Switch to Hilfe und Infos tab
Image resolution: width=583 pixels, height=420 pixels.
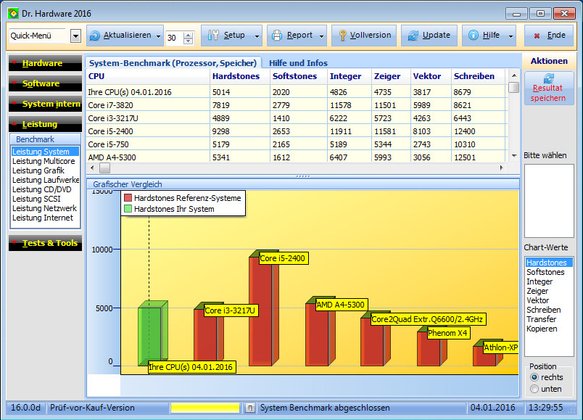298,63
